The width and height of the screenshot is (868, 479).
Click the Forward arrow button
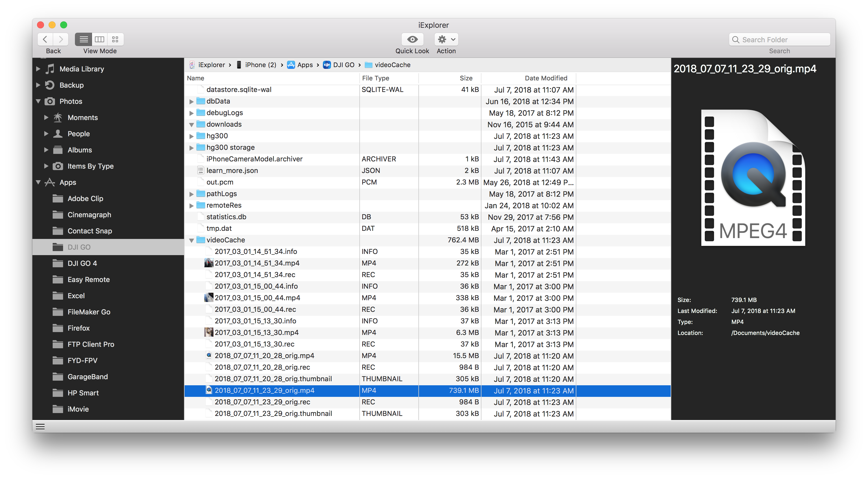click(61, 39)
